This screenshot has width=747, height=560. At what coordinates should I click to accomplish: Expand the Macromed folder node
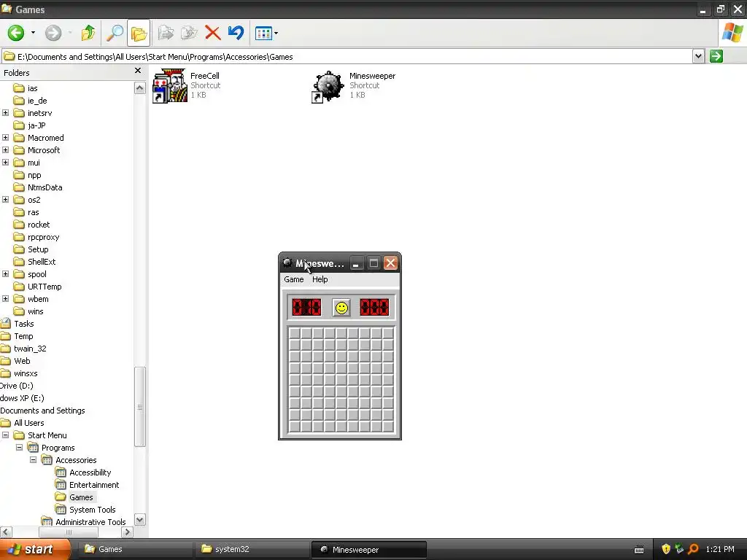[x=5, y=138]
